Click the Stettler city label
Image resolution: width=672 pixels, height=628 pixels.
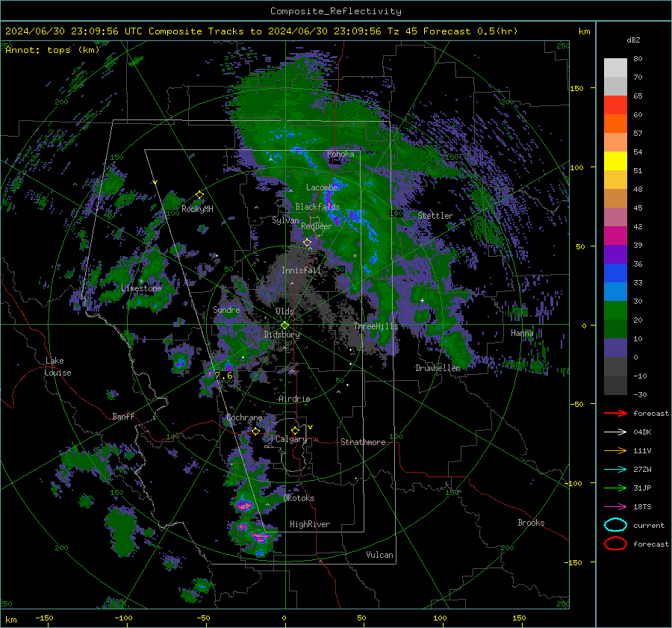435,216
